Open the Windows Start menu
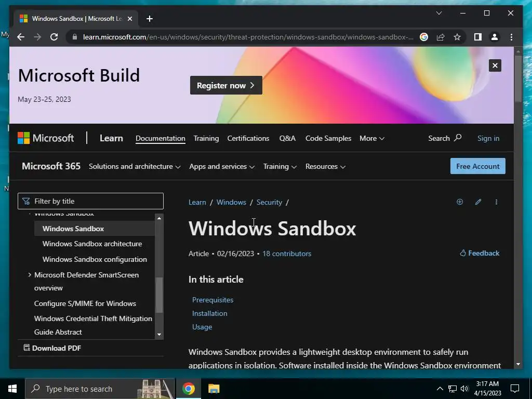532x399 pixels. click(x=12, y=389)
